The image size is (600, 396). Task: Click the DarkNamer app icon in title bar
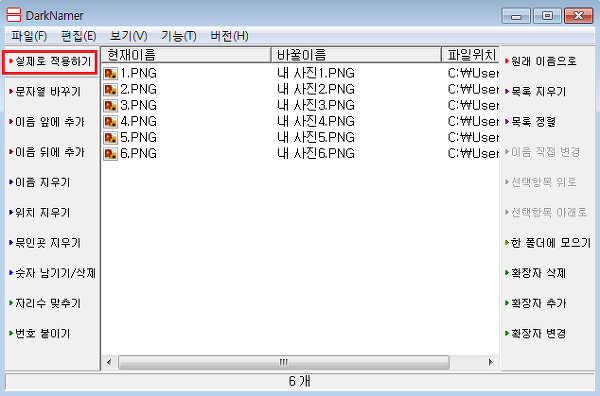click(14, 15)
